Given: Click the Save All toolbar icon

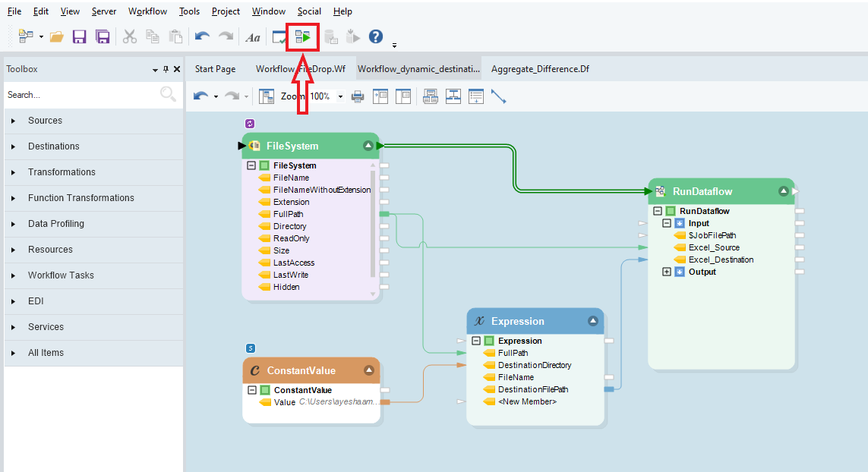Looking at the screenshot, I should click(x=103, y=36).
